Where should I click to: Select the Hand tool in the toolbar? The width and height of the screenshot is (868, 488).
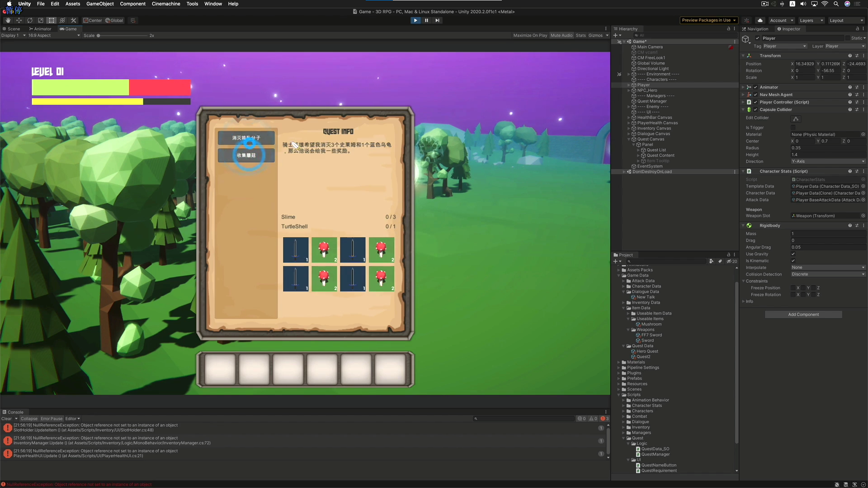[8, 20]
